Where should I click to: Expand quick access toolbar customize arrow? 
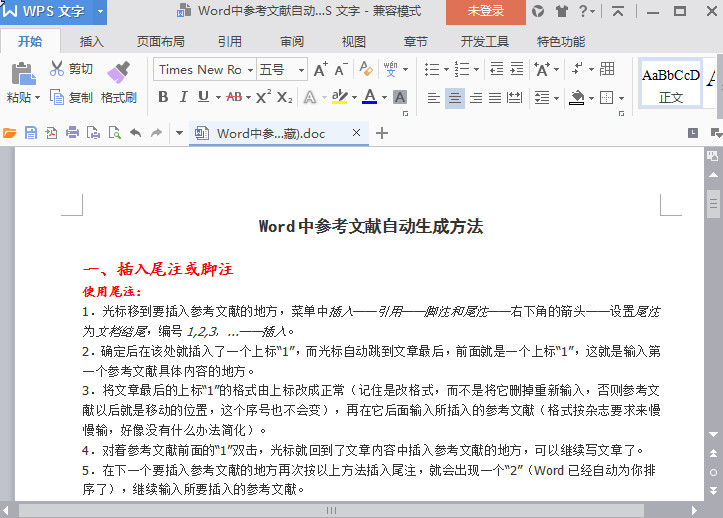179,133
